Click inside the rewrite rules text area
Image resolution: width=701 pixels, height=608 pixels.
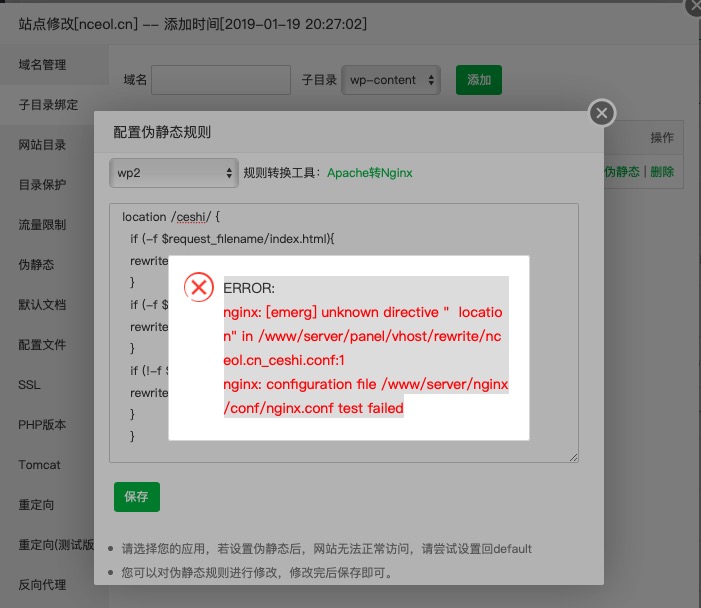coord(343,333)
